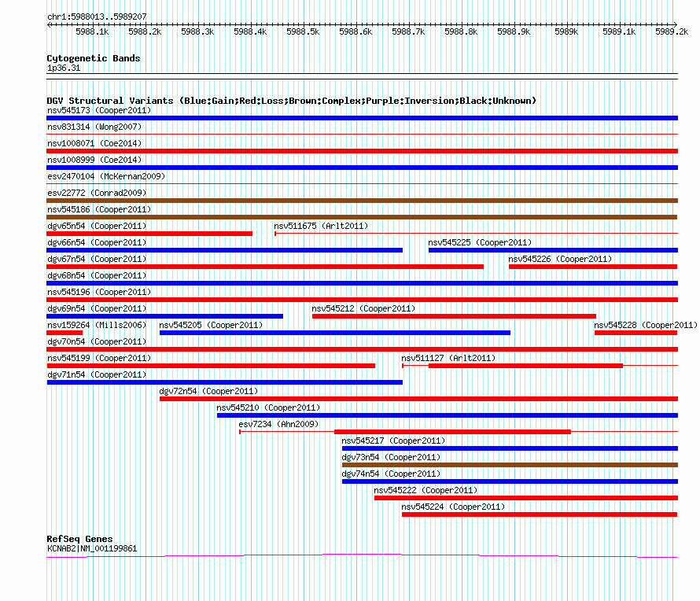Select the nsv511127 (Arlt2011) label
Image resolution: width=700 pixels, height=601 pixels.
coord(448,358)
